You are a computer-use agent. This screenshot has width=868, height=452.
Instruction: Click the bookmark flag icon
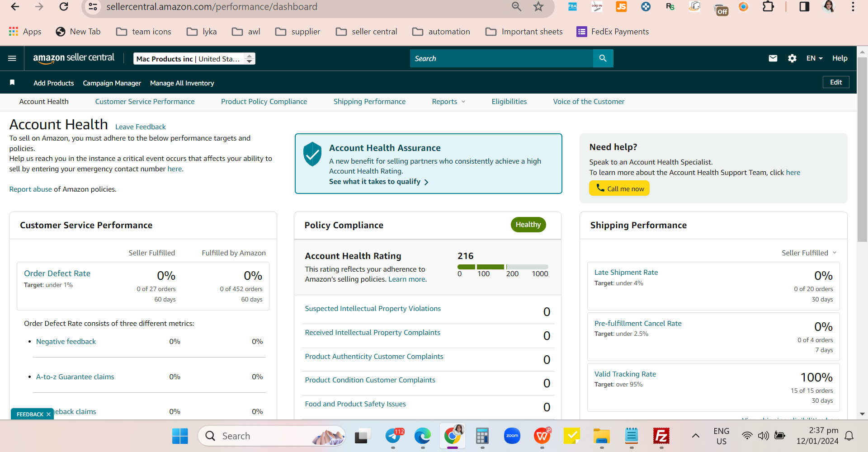click(x=12, y=82)
